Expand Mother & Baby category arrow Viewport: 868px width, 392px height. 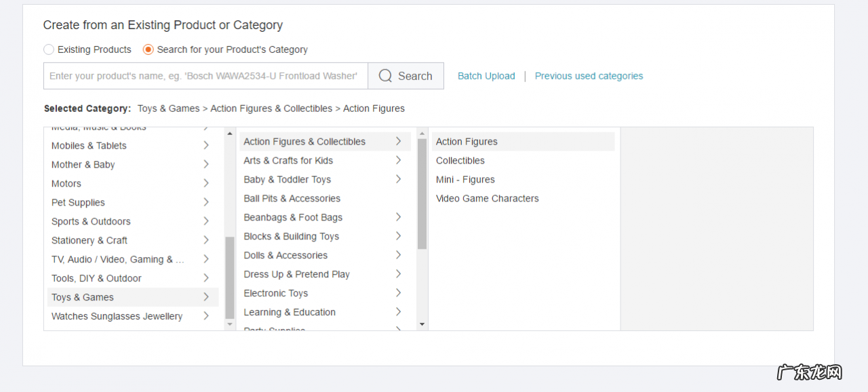point(205,164)
